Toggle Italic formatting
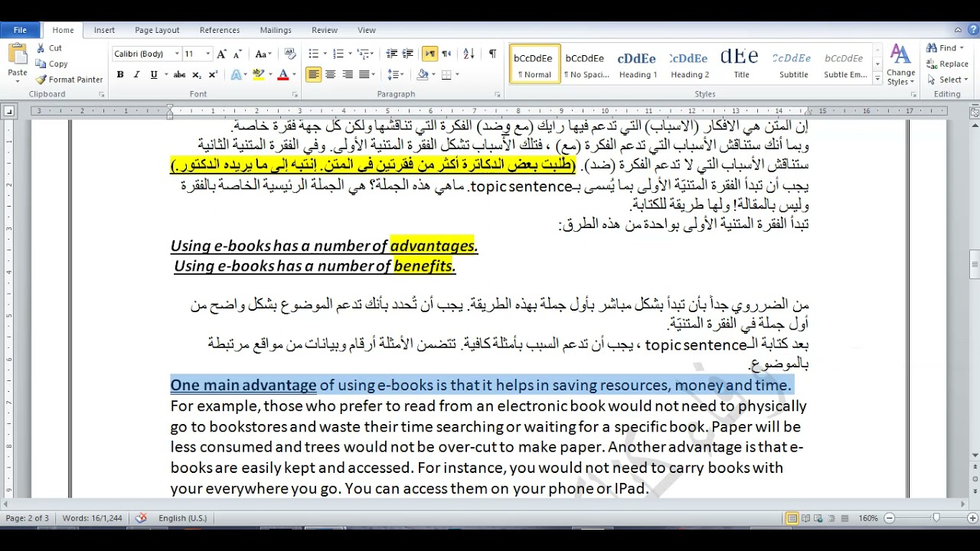980x551 pixels. [x=136, y=74]
